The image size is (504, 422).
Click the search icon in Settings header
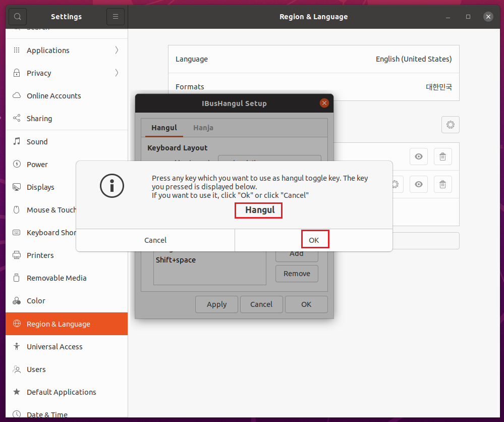[x=18, y=16]
